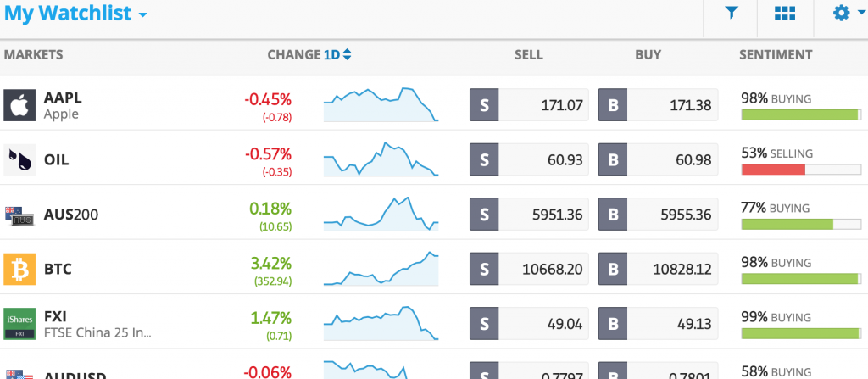868x379 pixels.
Task: Click the iShares FXI icon
Action: [20, 324]
